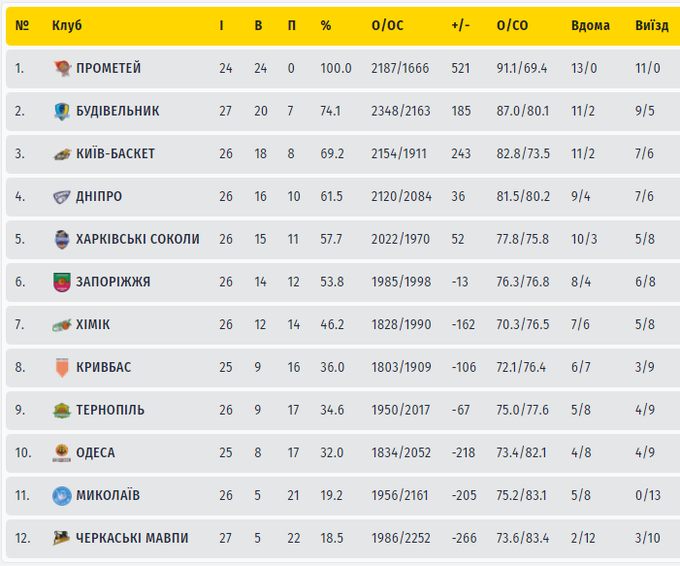
Task: Click the Прометей team logo icon
Action: [x=62, y=68]
